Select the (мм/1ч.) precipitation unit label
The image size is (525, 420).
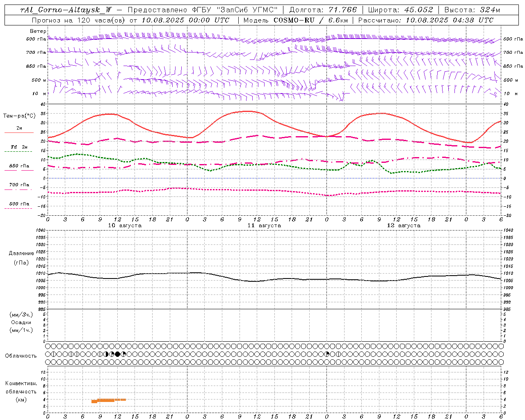(21, 330)
